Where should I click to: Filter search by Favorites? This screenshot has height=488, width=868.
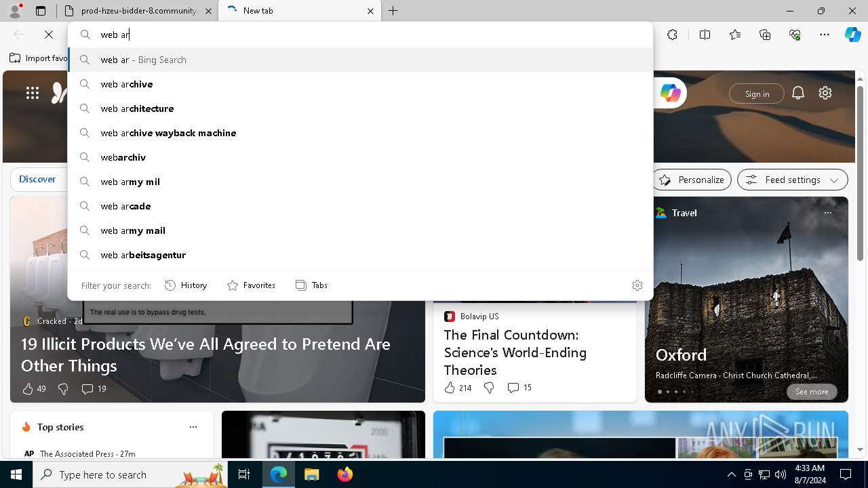pyautogui.click(x=251, y=285)
